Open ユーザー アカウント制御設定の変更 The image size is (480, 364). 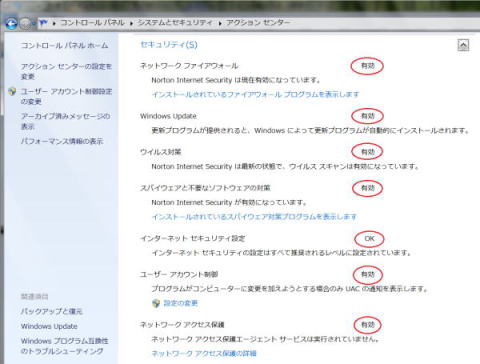(66, 96)
